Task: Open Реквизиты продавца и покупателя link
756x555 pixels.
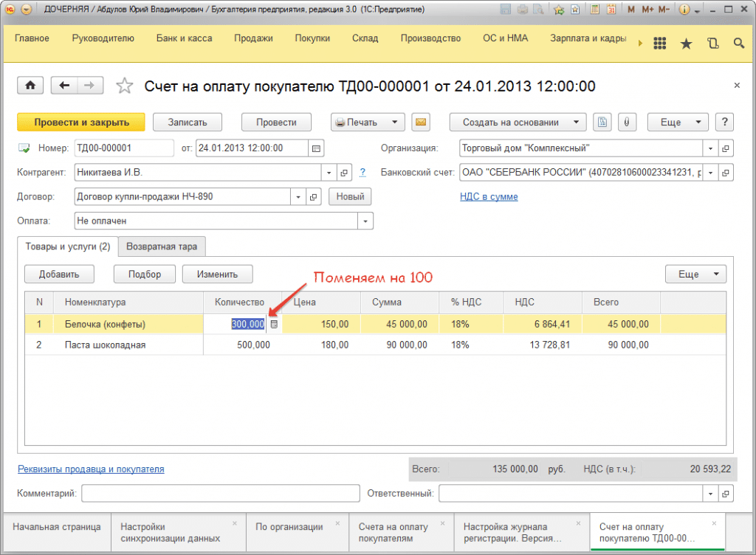Action: click(91, 469)
